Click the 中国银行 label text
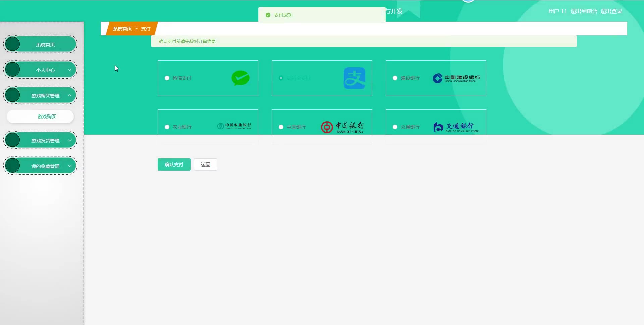Image resolution: width=644 pixels, height=325 pixels. pos(296,127)
